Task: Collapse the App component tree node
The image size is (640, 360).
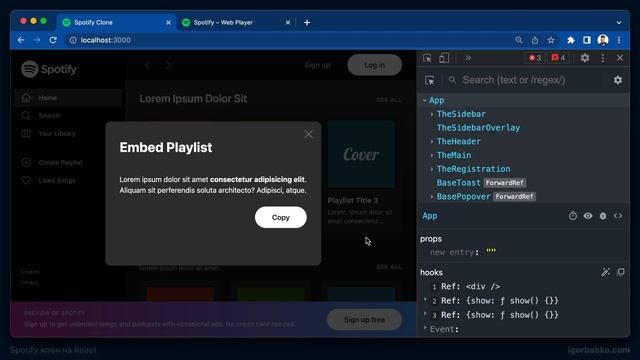Action: 424,100
